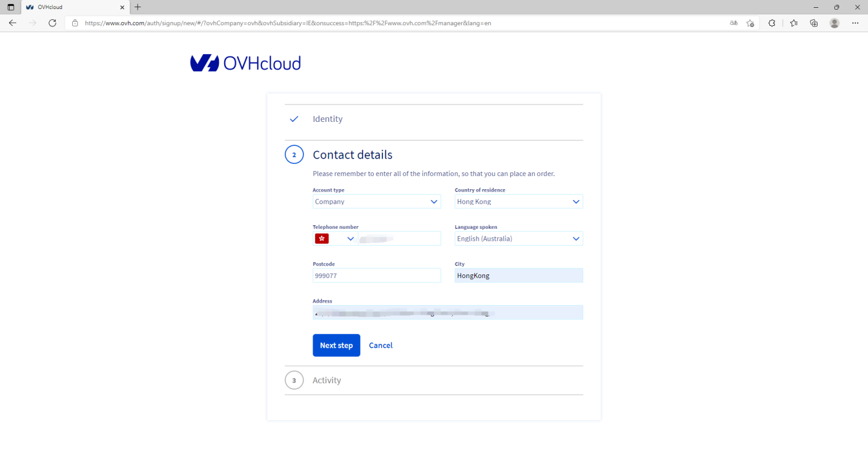Screen dimensions: 868x469
Task: Open the Language spoken dropdown
Action: [518, 239]
